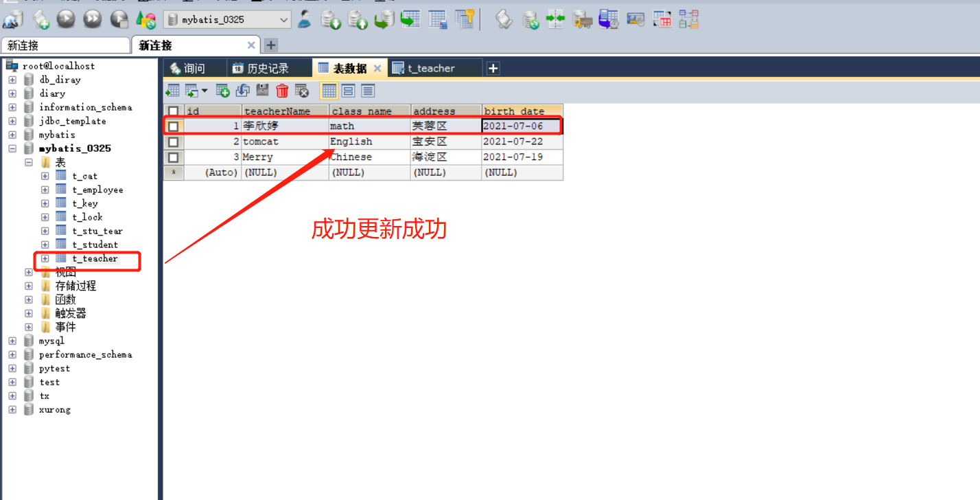This screenshot has height=500, width=980.
Task: Select the root@localhost connection node
Action: 59,66
